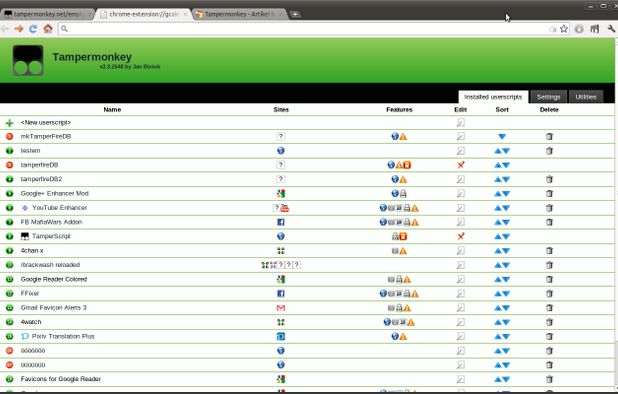Click Gmail site icon for Gmail Favicon Alerts

click(281, 308)
